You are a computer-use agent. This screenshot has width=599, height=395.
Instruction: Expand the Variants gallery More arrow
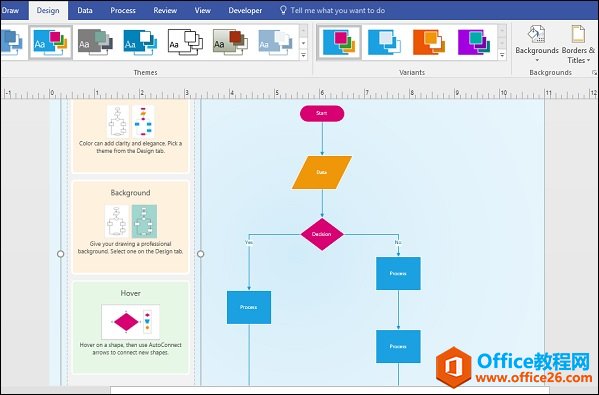pos(502,55)
